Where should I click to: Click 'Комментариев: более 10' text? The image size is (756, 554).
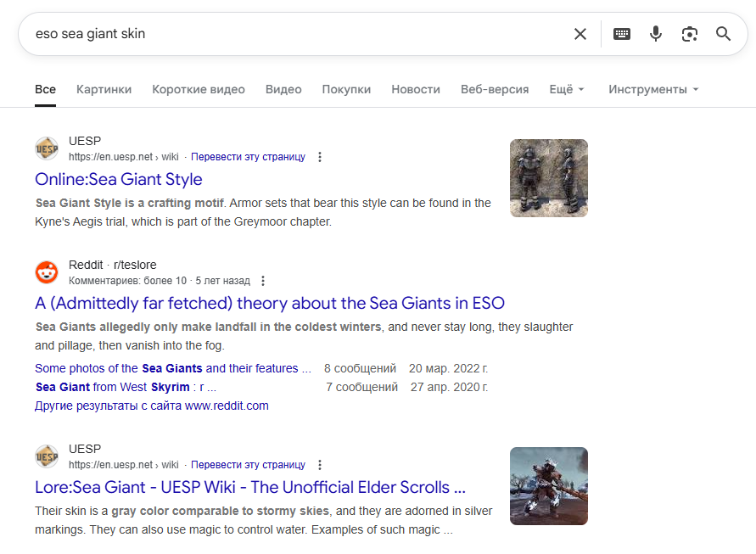[127, 281]
